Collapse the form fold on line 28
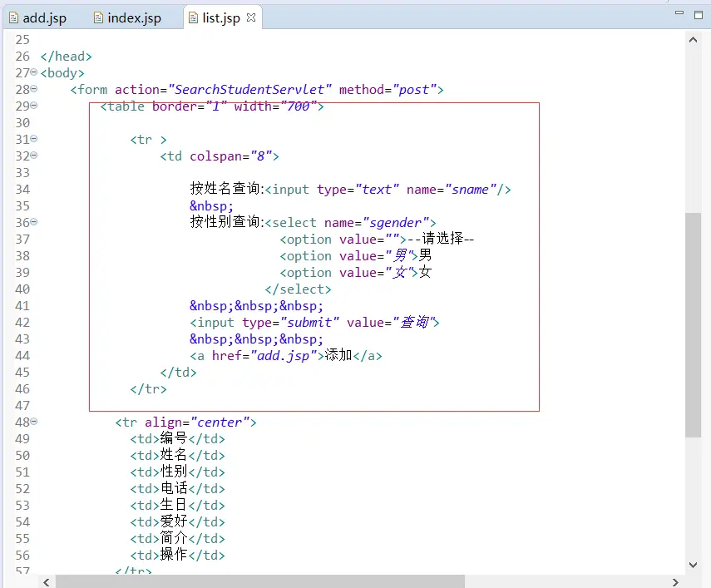711x588 pixels. pyautogui.click(x=33, y=89)
